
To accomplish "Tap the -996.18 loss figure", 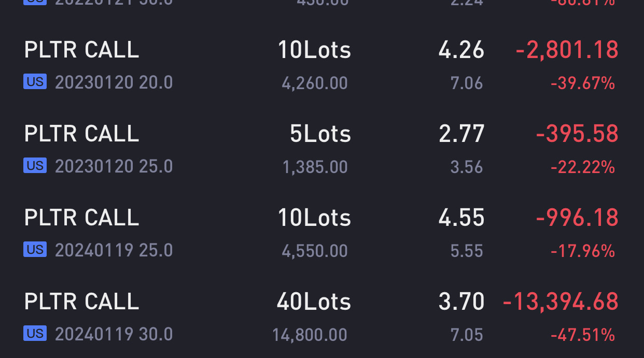I will (577, 218).
